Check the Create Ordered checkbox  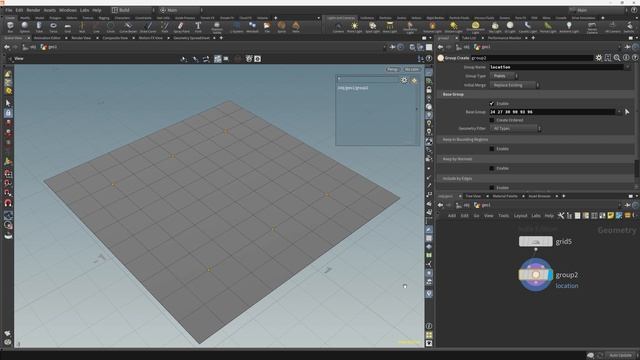[x=491, y=120]
